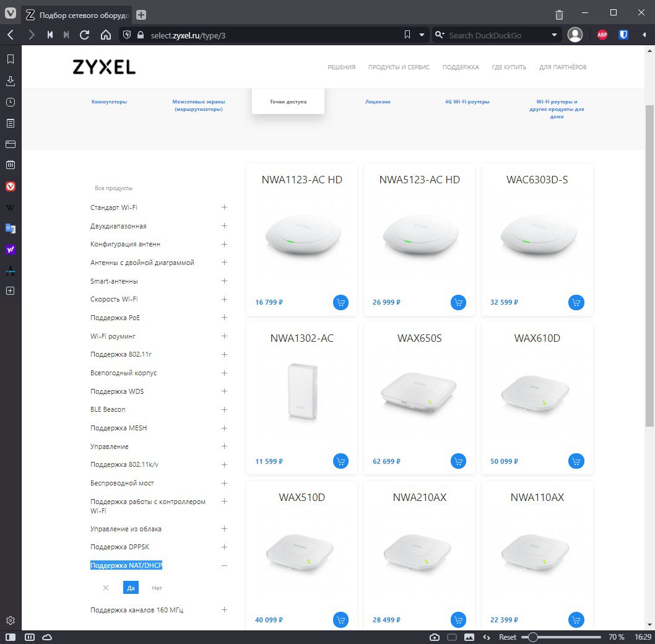Image resolution: width=655 pixels, height=644 pixels.
Task: Expand the Smart-антенны filter
Action: [x=224, y=281]
